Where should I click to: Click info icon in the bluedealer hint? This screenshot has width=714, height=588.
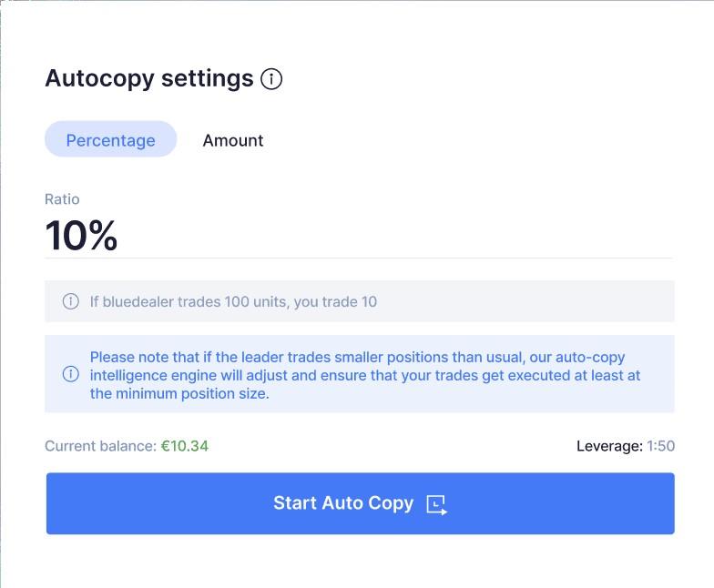(x=70, y=301)
